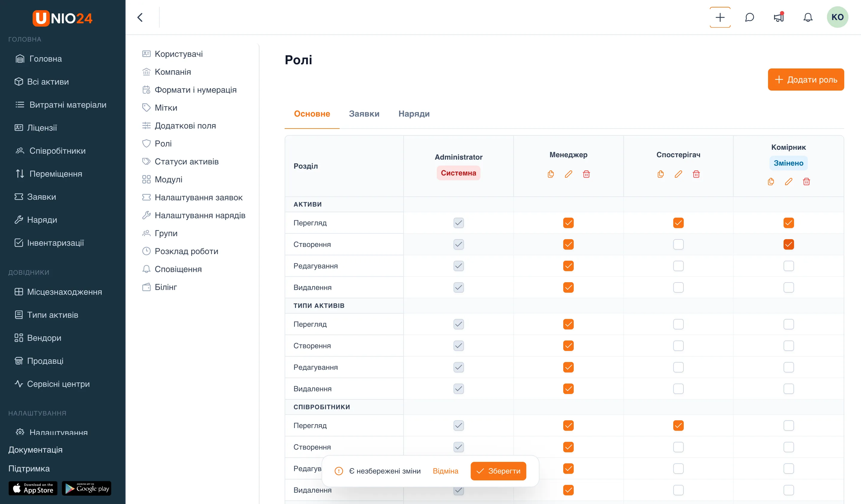Open Статуси активів in settings menu
Screen dimensions: 861x504
coord(187,162)
